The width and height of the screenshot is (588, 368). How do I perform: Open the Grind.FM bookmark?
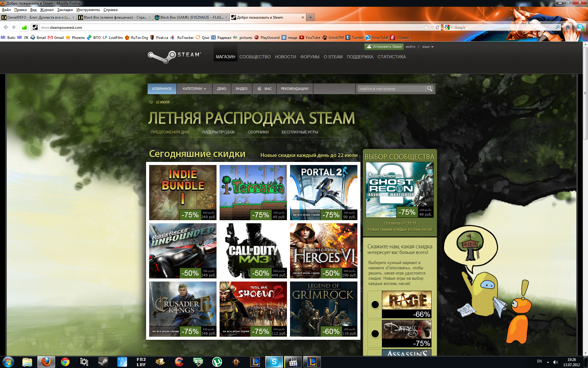[333, 37]
